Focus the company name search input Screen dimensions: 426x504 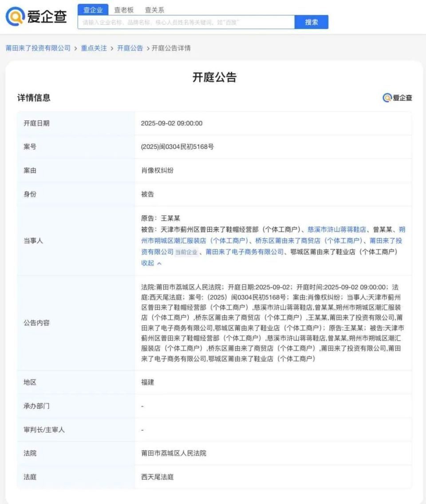[x=186, y=22]
